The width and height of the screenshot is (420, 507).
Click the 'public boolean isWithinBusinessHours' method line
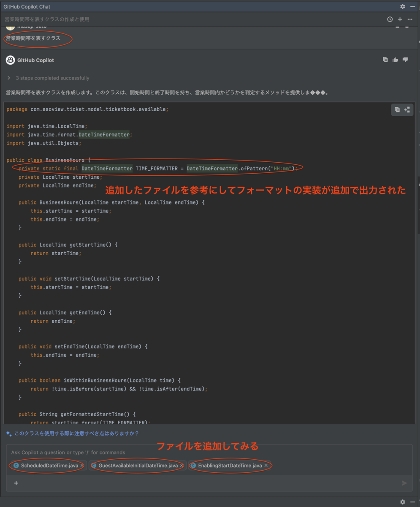click(x=100, y=380)
